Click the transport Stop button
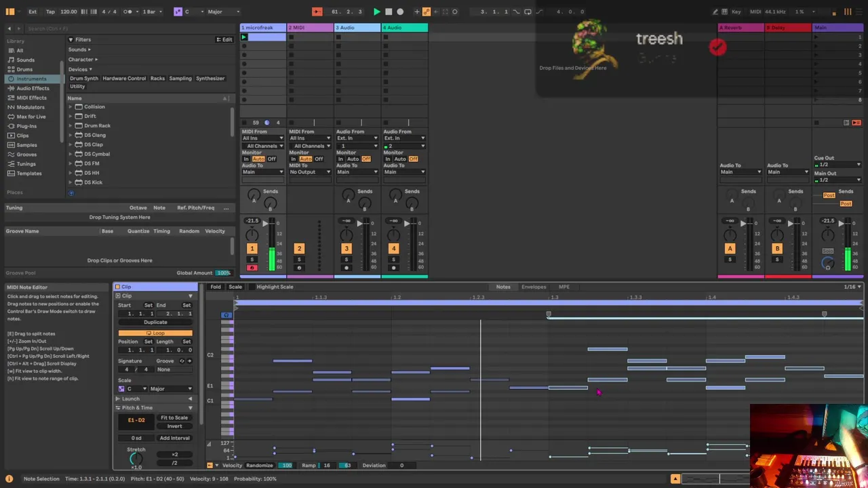This screenshot has height=488, width=868. 389,12
